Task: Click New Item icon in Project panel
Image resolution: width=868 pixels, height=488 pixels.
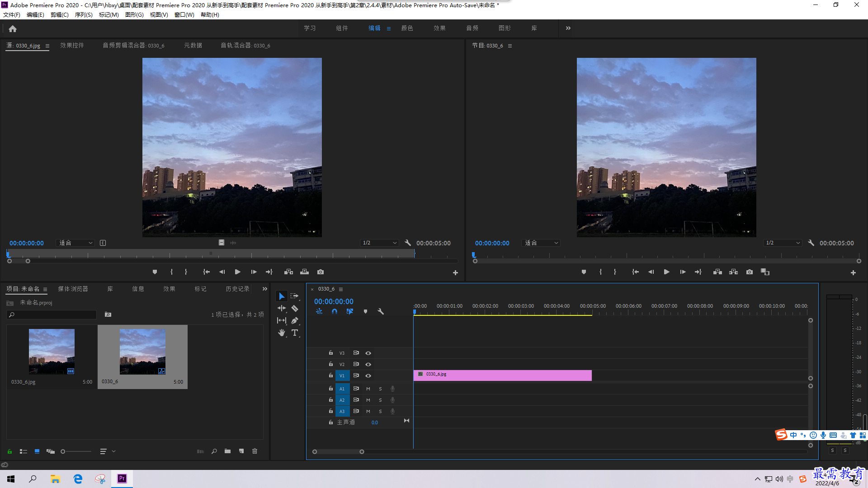Action: point(241,451)
